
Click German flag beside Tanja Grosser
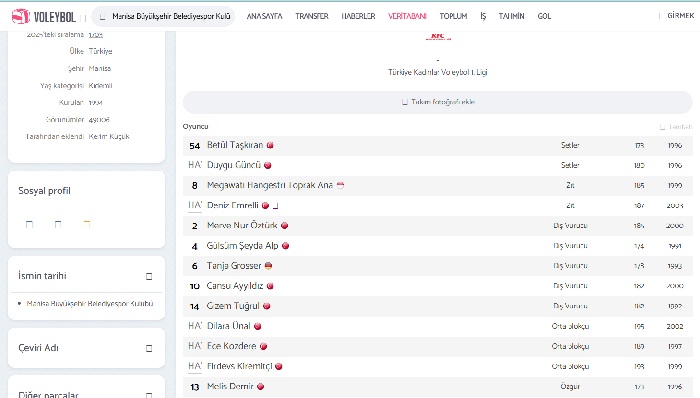[x=268, y=266]
